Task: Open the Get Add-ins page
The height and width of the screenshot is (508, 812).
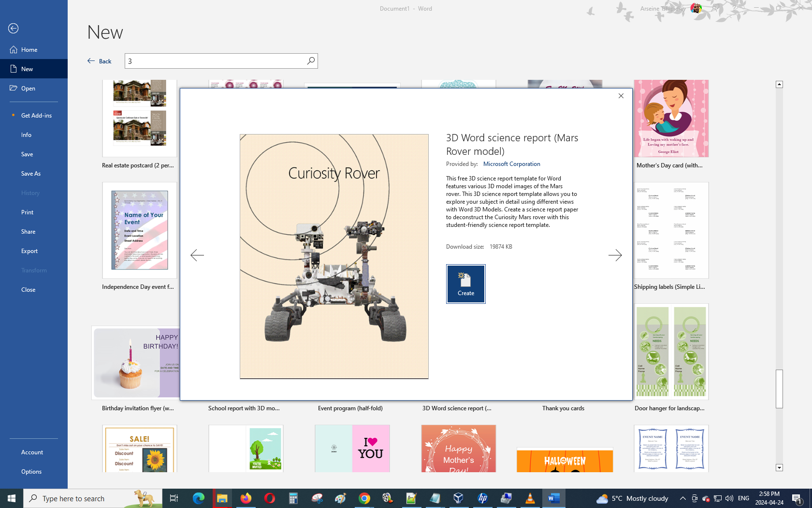Action: [36, 116]
